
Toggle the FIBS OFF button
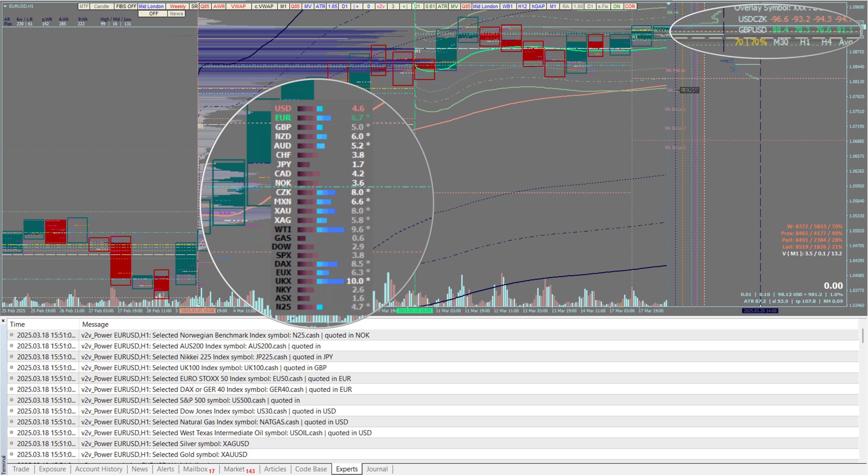tap(126, 6)
